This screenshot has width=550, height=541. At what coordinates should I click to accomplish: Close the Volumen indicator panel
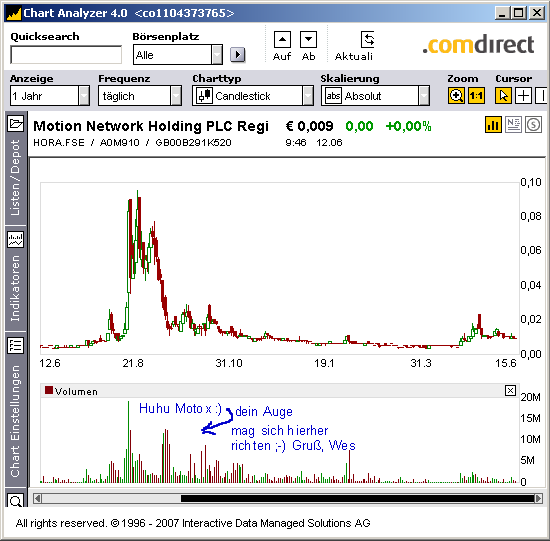pos(510,390)
